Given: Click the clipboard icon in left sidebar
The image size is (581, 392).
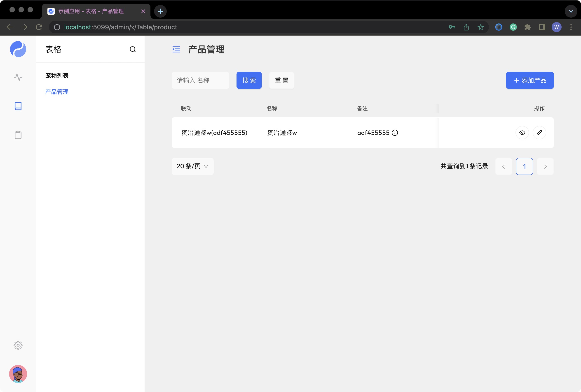Looking at the screenshot, I should click(18, 135).
